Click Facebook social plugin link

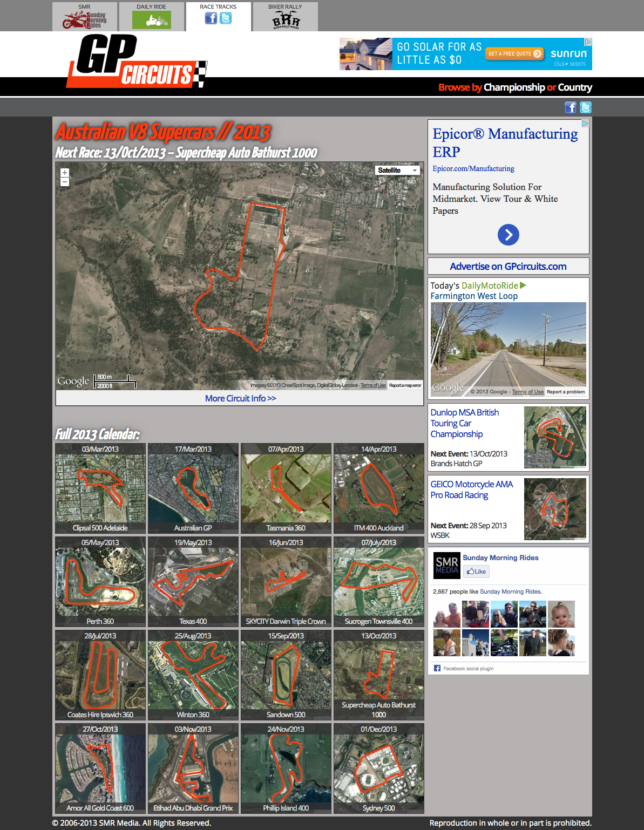coord(468,669)
